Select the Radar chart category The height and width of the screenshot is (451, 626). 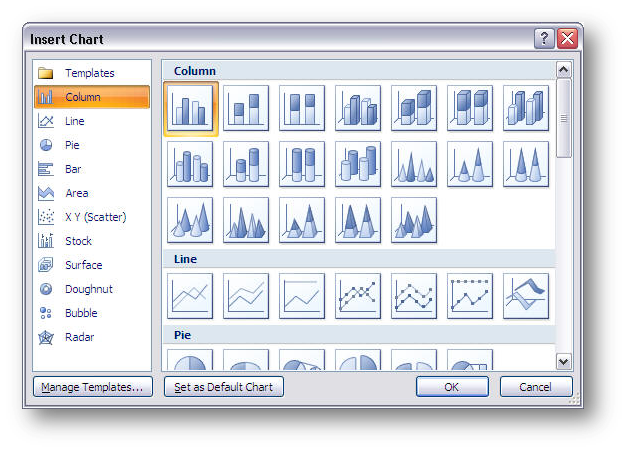click(x=80, y=337)
